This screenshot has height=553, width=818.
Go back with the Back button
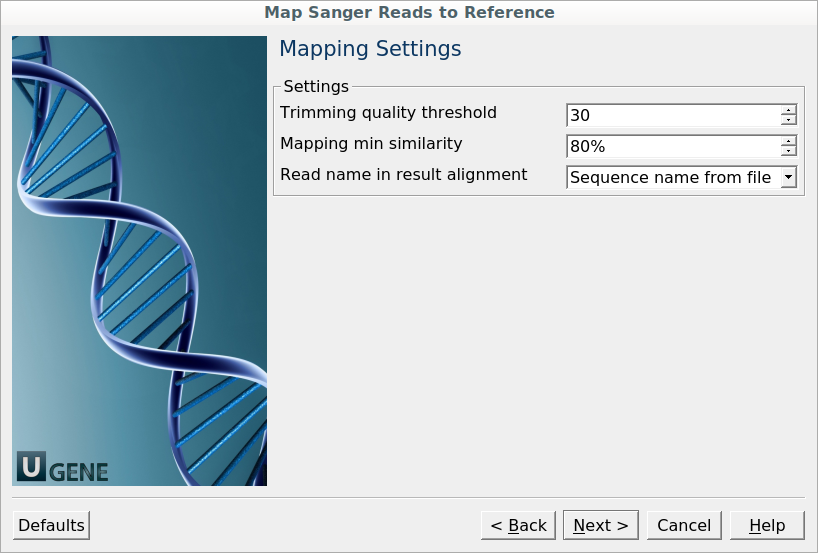tap(518, 525)
